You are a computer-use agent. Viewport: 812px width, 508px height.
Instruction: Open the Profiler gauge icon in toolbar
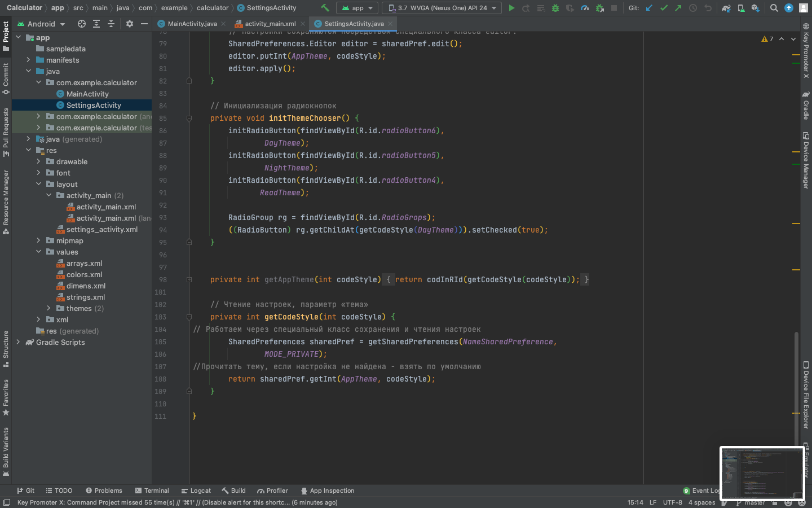click(585, 8)
